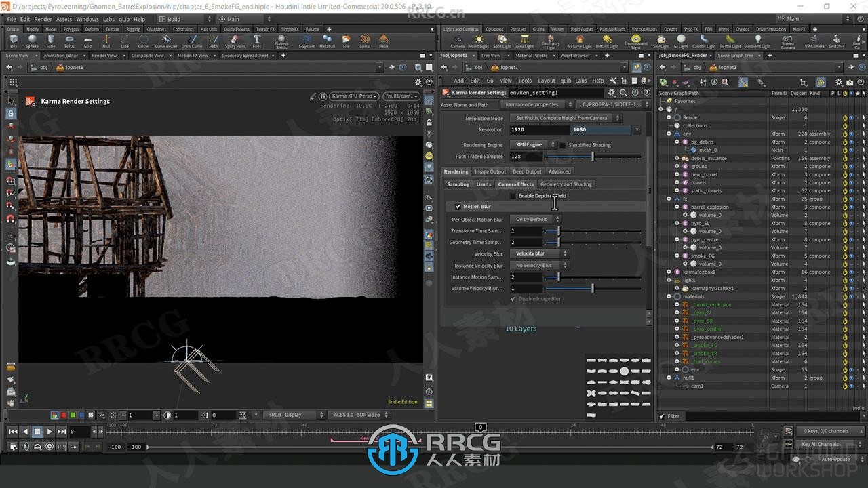Select the Sphere shelf tool
The width and height of the screenshot is (868, 488).
[32, 41]
